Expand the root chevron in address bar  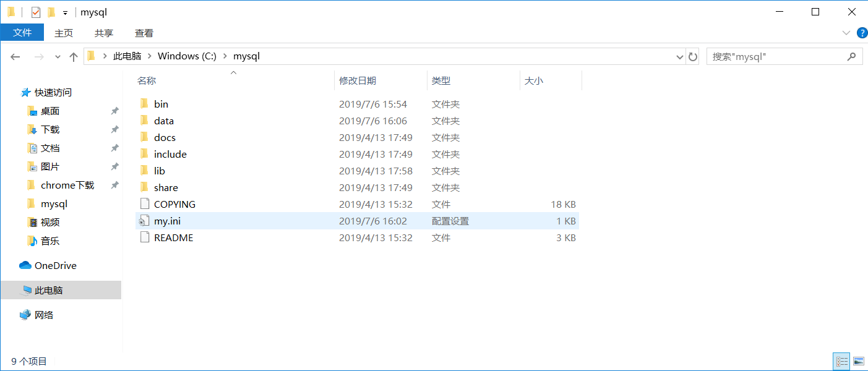(x=105, y=56)
